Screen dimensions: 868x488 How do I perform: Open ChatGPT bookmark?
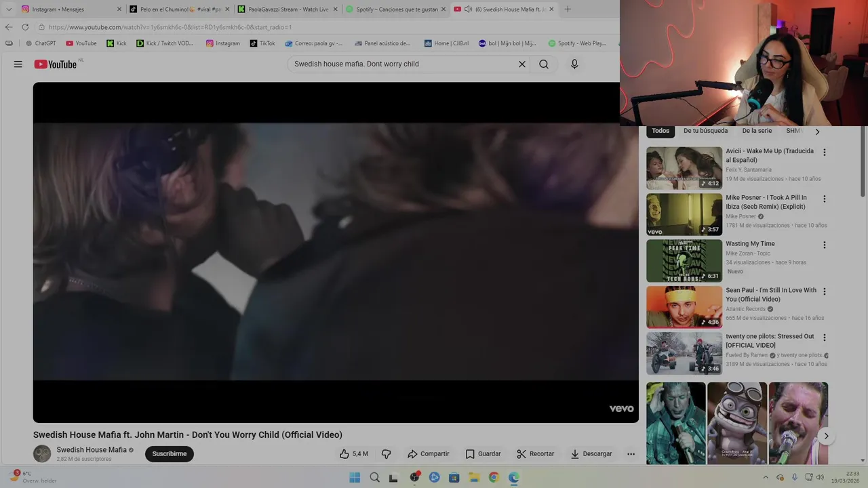[x=41, y=43]
